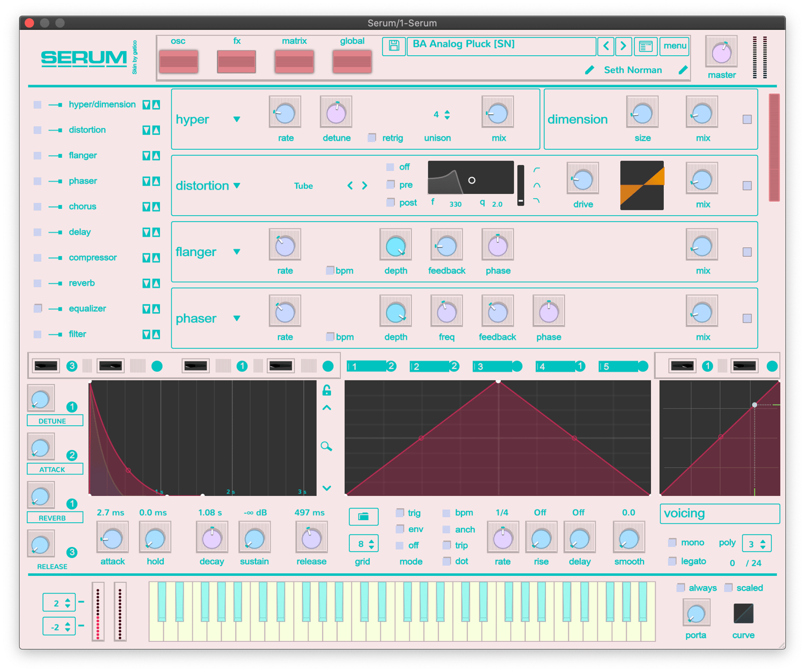Image resolution: width=805 pixels, height=672 pixels.
Task: Select the low-pass filter shape icon
Action: (x=537, y=201)
